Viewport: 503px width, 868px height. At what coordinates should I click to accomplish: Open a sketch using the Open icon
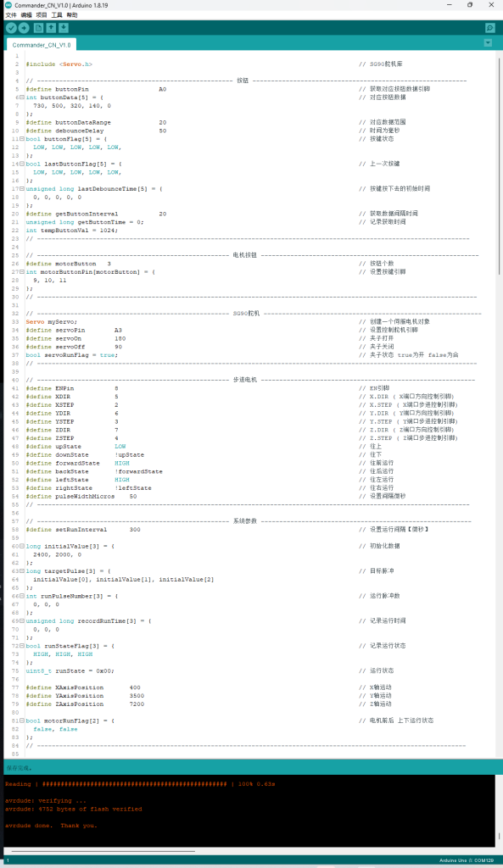click(51, 28)
